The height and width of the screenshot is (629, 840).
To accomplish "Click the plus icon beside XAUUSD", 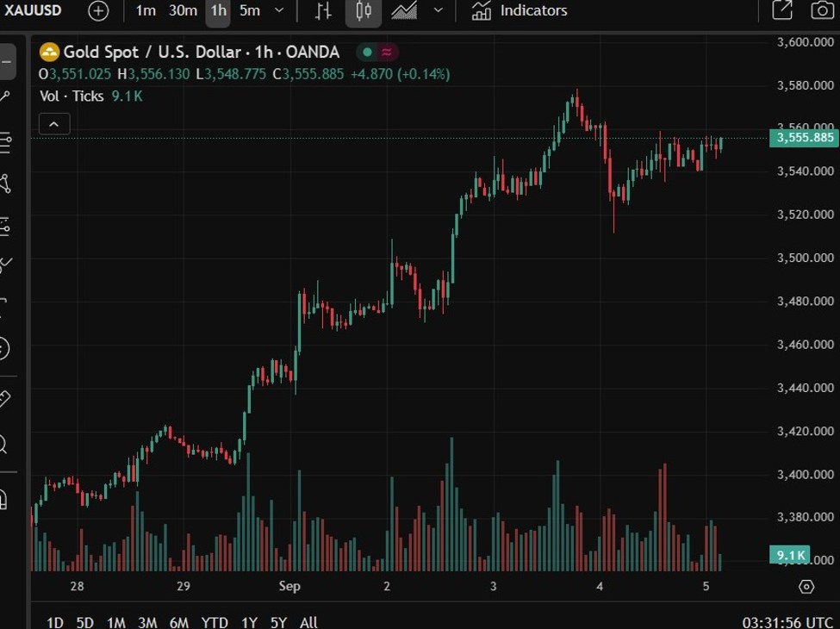I will [97, 11].
